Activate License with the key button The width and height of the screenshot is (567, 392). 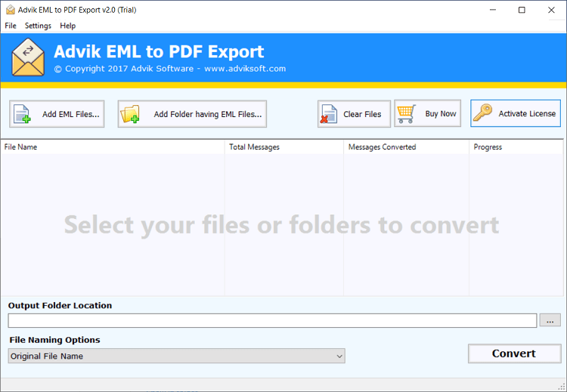click(x=516, y=113)
